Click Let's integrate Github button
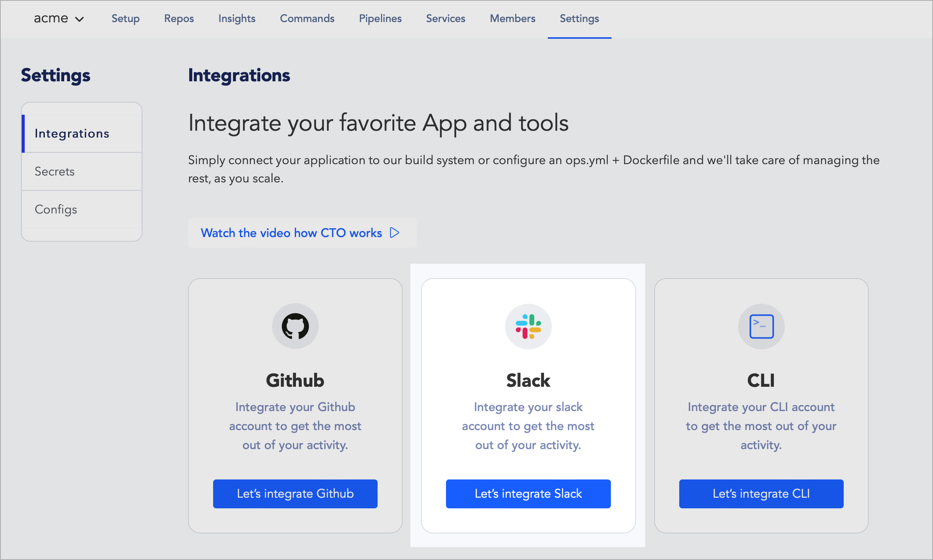The height and width of the screenshot is (560, 933). 295,494
